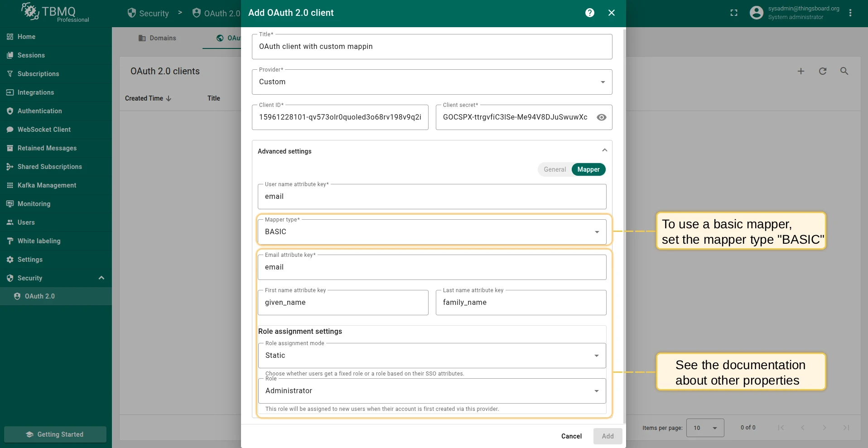Click the Monitoring sidebar icon
The width and height of the screenshot is (868, 448).
pos(10,204)
